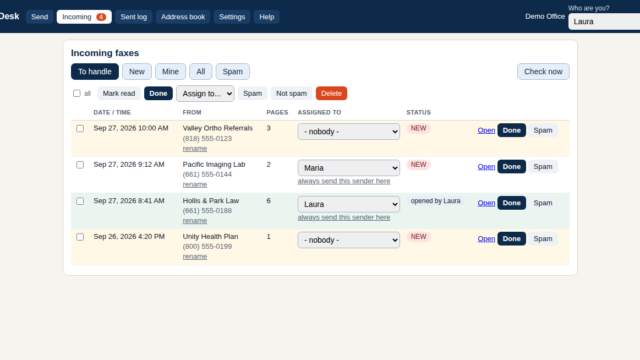Open the Unity Health Plan fax
The width and height of the screenshot is (640, 360).
coord(486,239)
